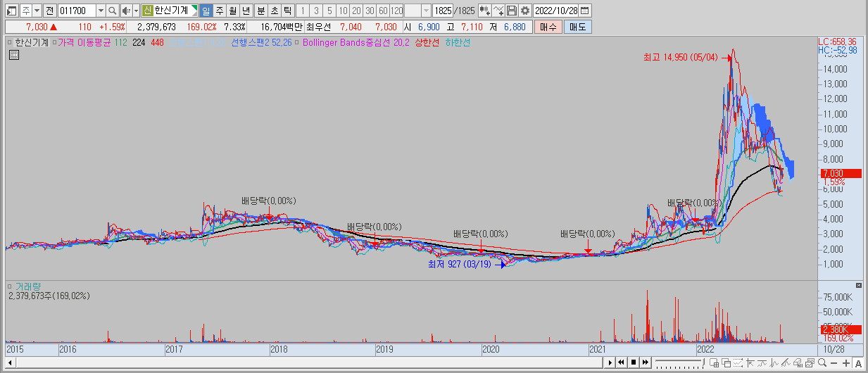Click the grid table icon below 한신기계 label
The width and height of the screenshot is (868, 373).
coord(13,56)
